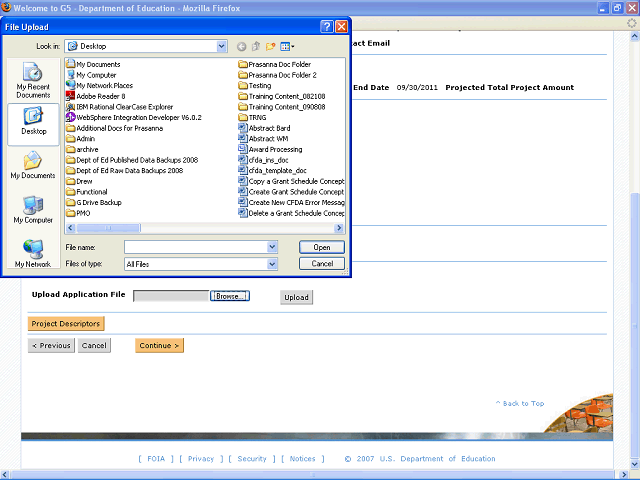Viewport: 640px width, 480px height.
Task: Select My Computer in the file list
Action: coord(91,75)
